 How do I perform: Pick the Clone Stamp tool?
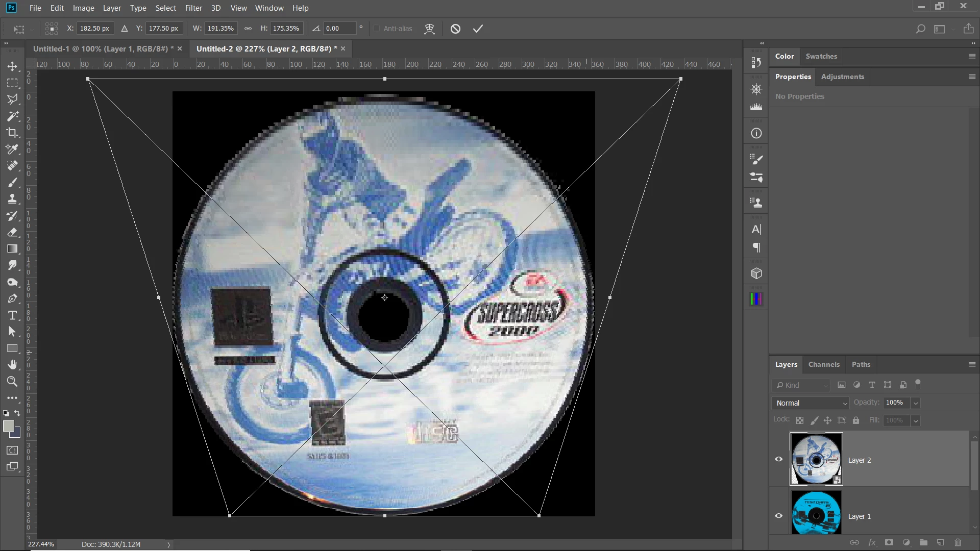[12, 199]
